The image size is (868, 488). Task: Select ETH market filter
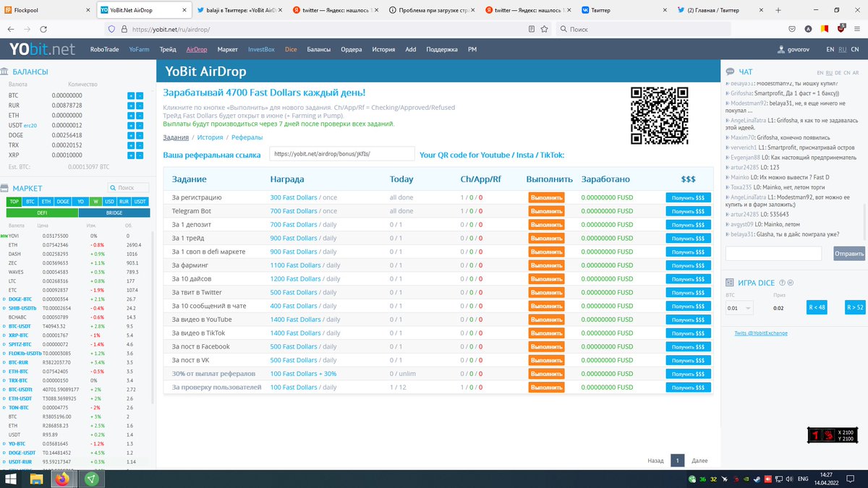pyautogui.click(x=46, y=202)
